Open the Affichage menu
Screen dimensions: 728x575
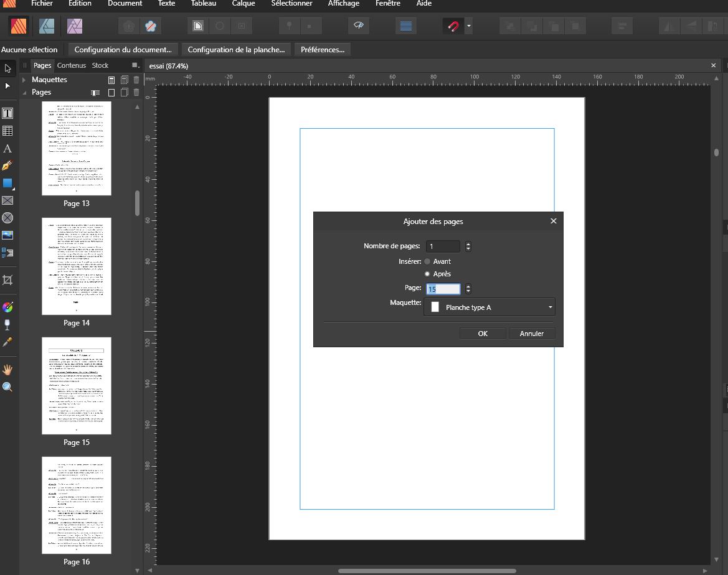(344, 4)
